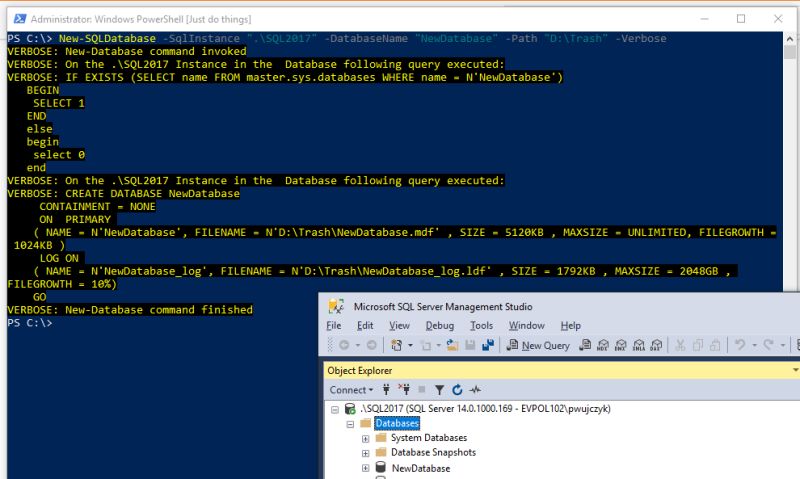This screenshot has height=479, width=800.
Task: Open the Tools menu in SSMS
Action: tap(482, 325)
